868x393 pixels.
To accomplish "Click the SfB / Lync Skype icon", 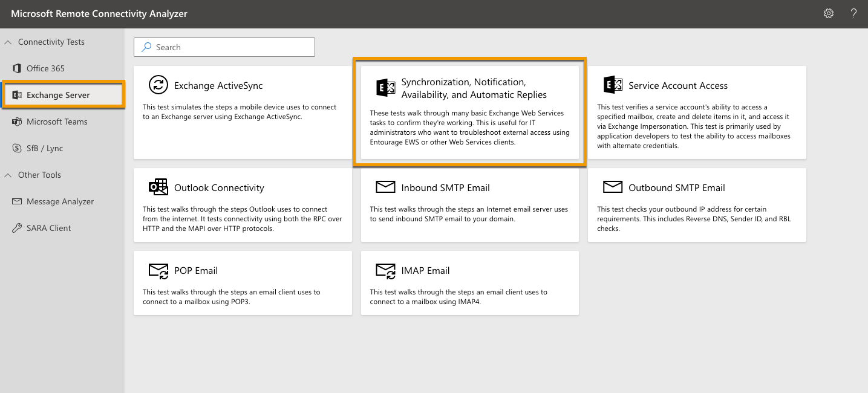I will [x=17, y=148].
